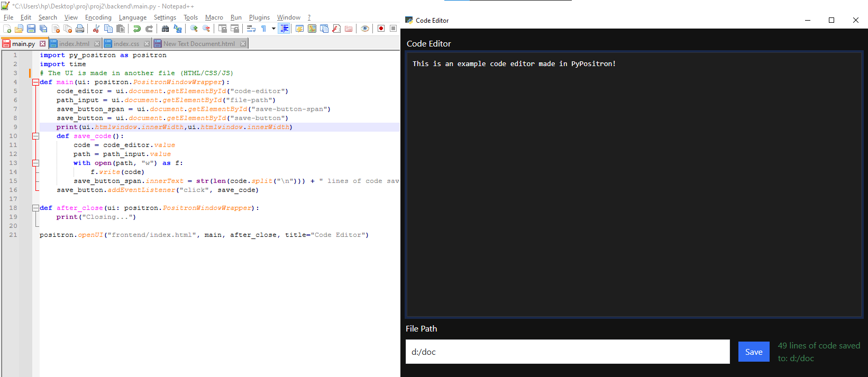Open the dropdown arrow beside pilcrow icon
868x377 pixels.
point(273,29)
